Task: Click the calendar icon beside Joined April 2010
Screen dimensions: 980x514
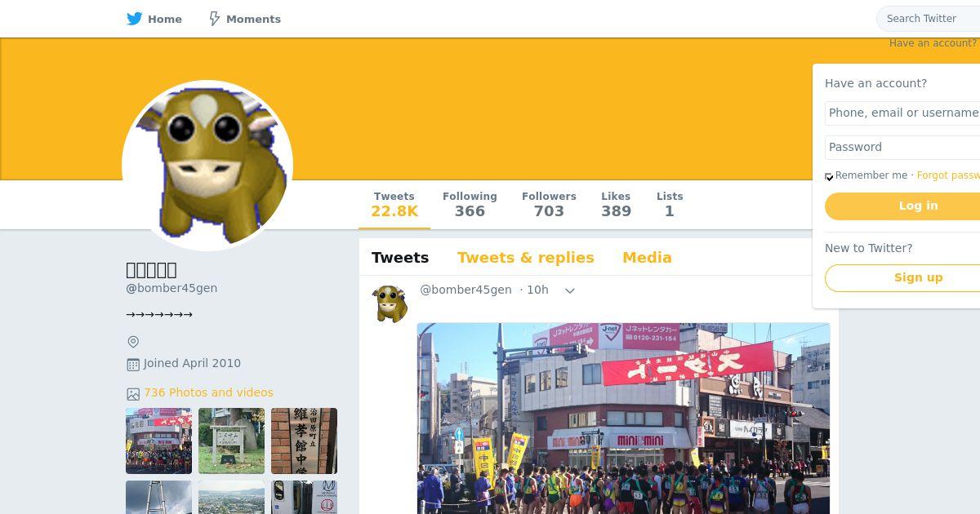Action: tap(133, 364)
